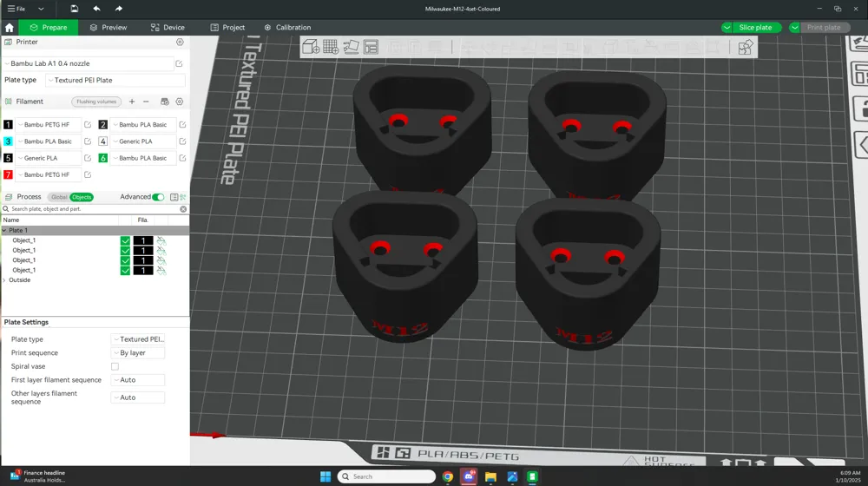868x486 pixels.
Task: Add a filament with the plus icon
Action: pos(132,102)
